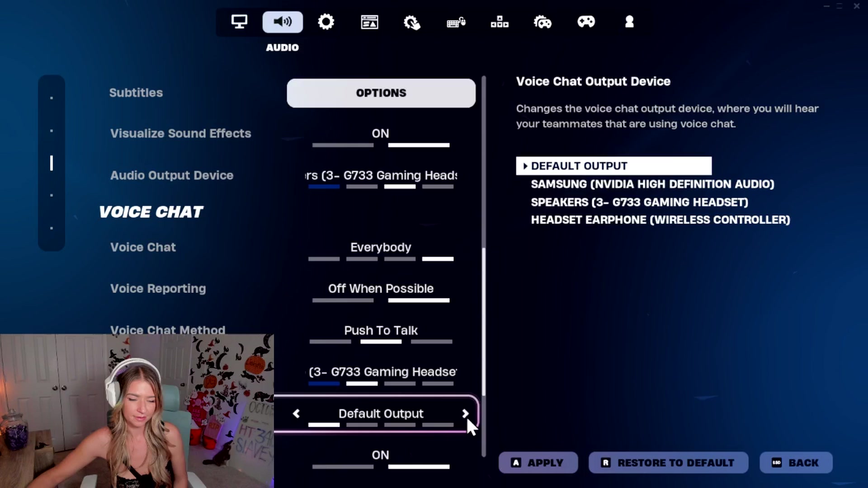Select previous voice chat output with left arrow

tap(296, 413)
